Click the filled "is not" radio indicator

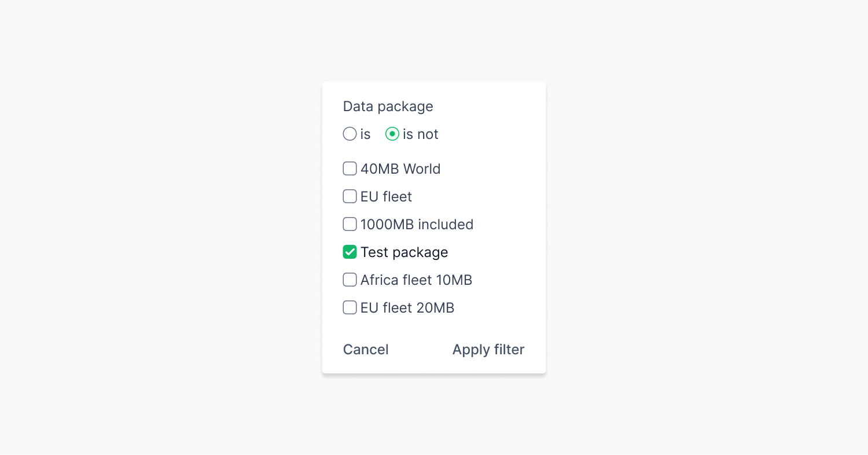tap(392, 134)
